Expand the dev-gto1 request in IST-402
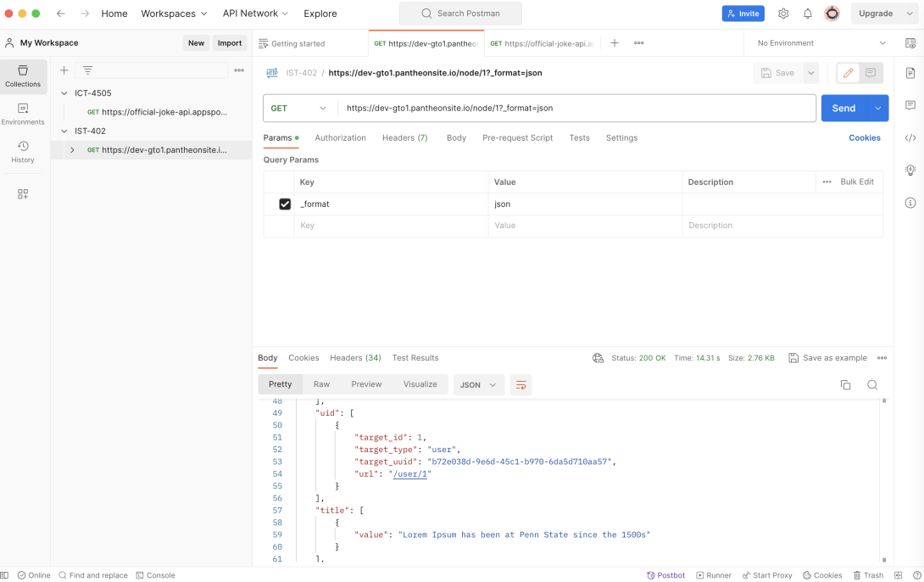The image size is (924, 582). coord(73,150)
